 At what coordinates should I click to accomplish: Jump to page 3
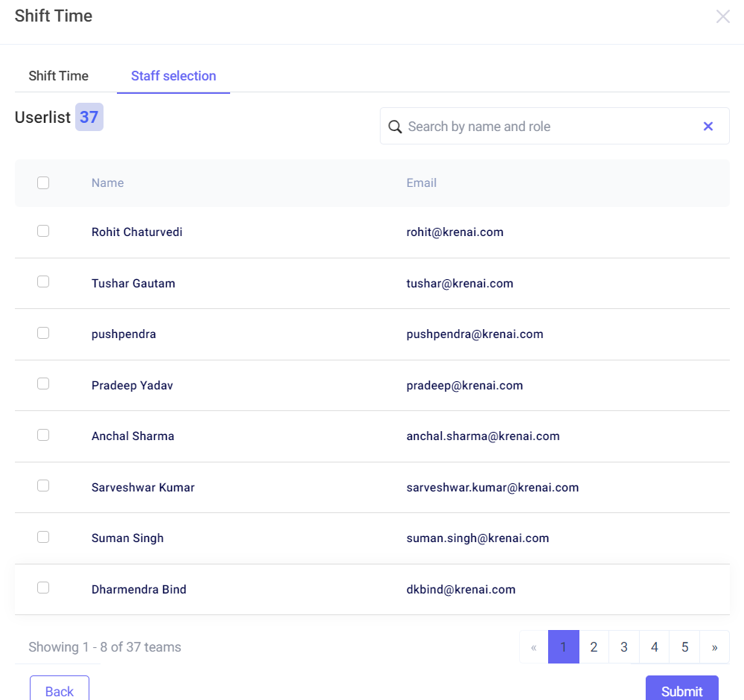click(624, 647)
